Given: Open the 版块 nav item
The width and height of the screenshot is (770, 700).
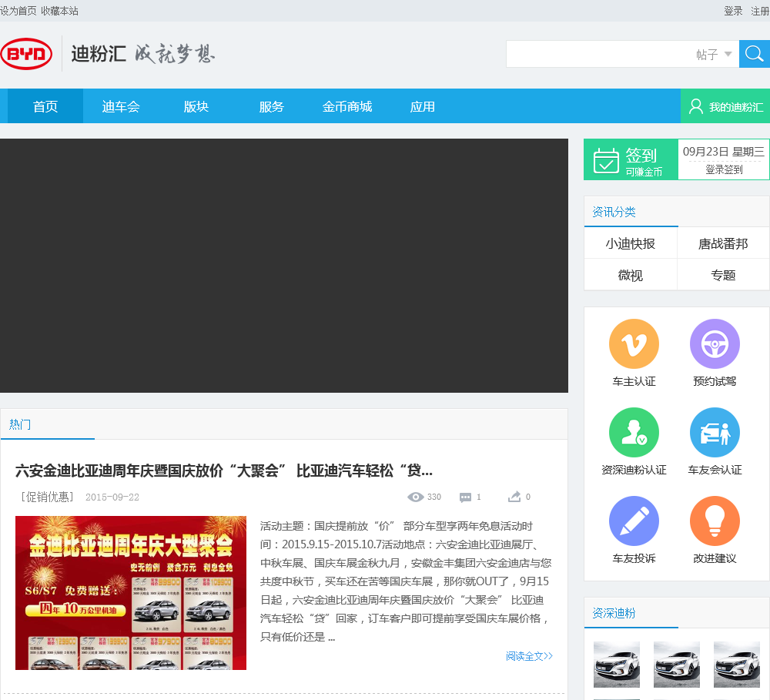Looking at the screenshot, I should pyautogui.click(x=196, y=106).
